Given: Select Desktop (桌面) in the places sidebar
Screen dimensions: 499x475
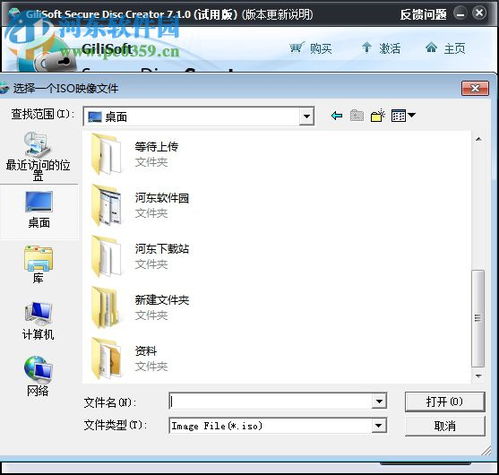Looking at the screenshot, I should pos(39,210).
